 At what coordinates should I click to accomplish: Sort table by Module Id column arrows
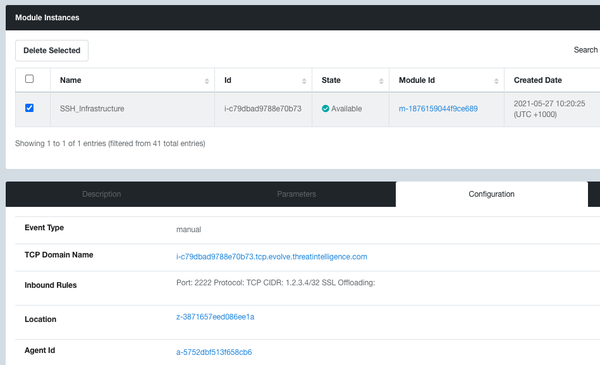tap(496, 81)
